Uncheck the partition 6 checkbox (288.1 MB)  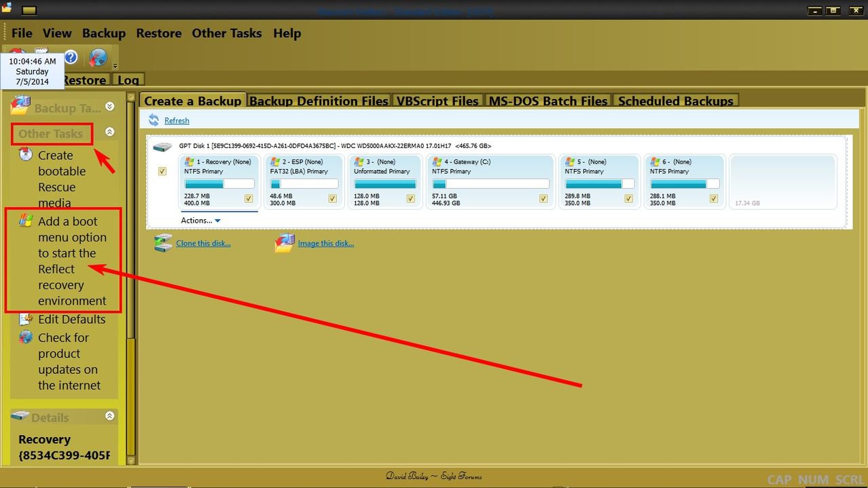pos(714,199)
